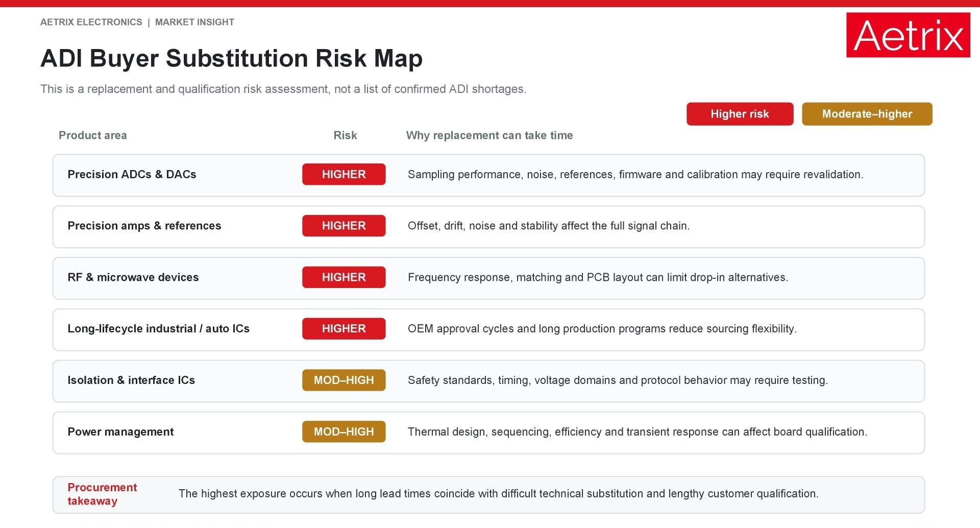Click the HIGHER badge for RF & microwave devices
The width and height of the screenshot is (980, 528).
(x=344, y=277)
